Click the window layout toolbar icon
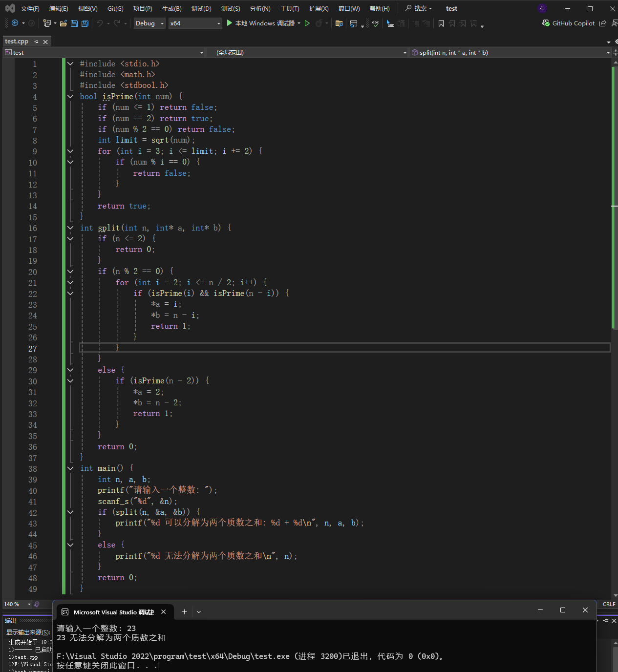The width and height of the screenshot is (618, 672). (x=354, y=23)
